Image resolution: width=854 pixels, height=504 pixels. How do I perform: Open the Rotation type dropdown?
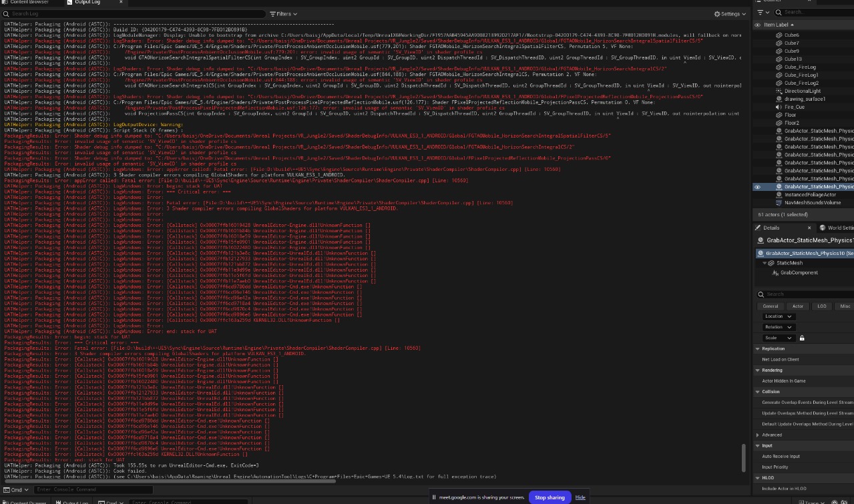[x=778, y=327]
